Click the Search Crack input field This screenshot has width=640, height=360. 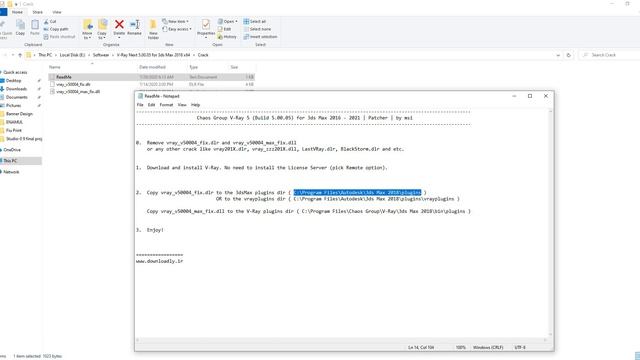[x=609, y=55]
